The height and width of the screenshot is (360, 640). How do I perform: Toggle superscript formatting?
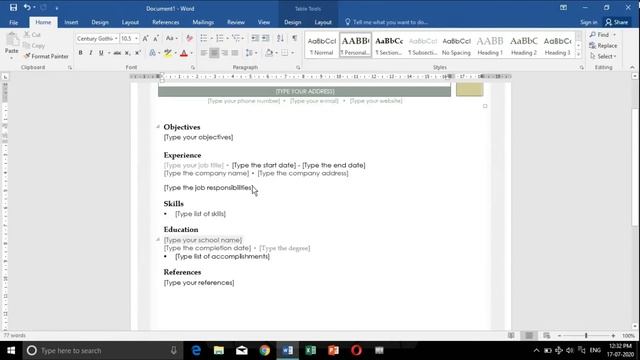138,53
